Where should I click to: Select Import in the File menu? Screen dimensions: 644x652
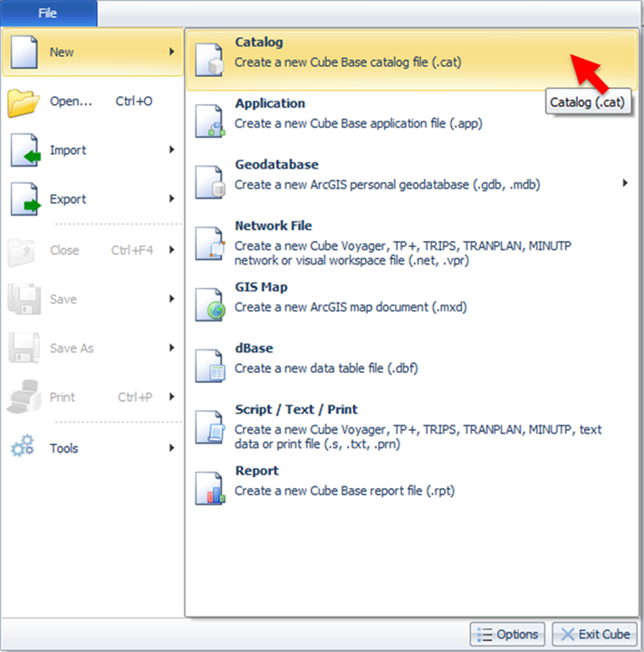pyautogui.click(x=92, y=150)
